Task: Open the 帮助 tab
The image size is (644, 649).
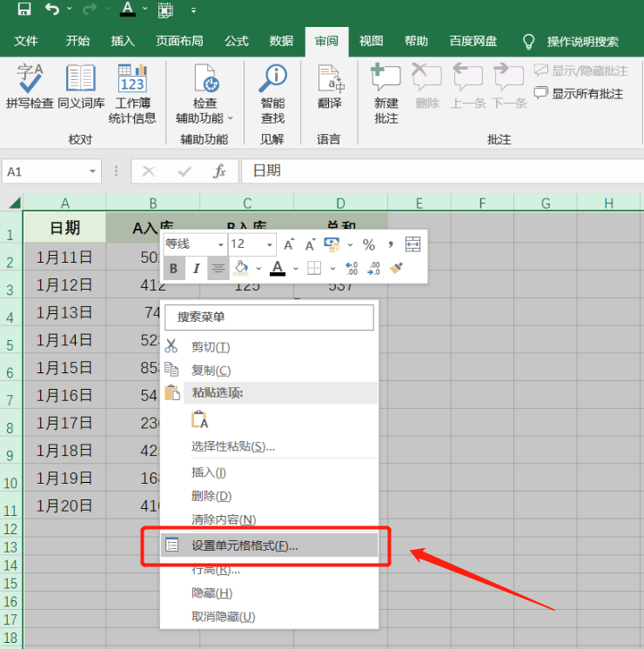Action: [x=416, y=41]
